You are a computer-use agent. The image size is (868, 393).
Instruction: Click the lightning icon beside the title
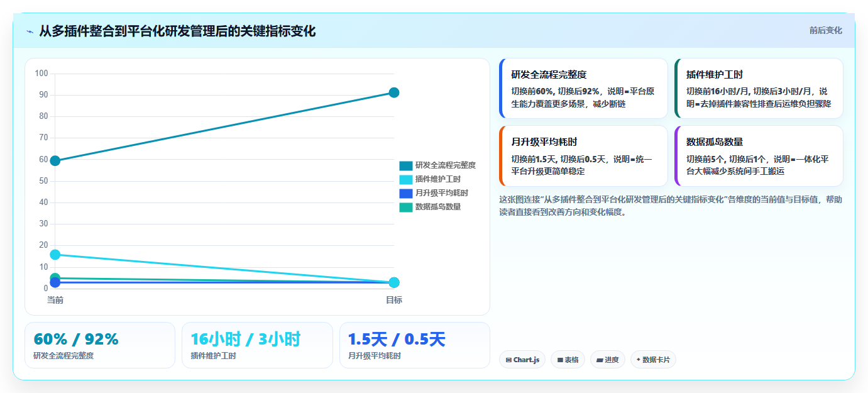(x=30, y=31)
